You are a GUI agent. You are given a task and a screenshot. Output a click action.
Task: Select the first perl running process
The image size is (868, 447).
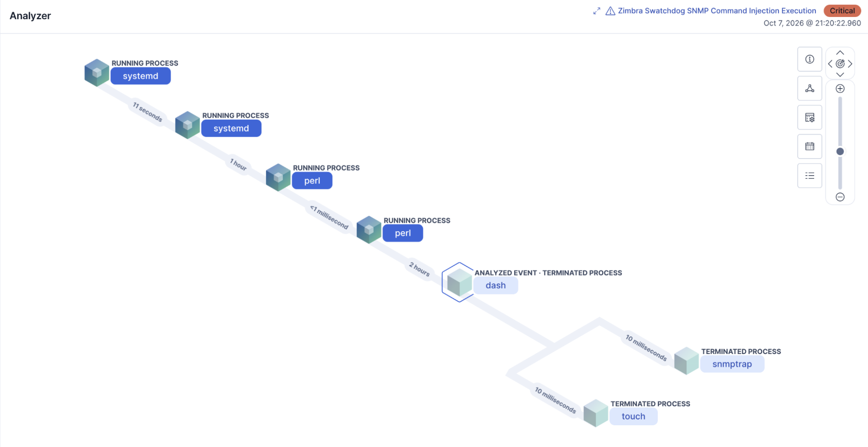click(312, 181)
